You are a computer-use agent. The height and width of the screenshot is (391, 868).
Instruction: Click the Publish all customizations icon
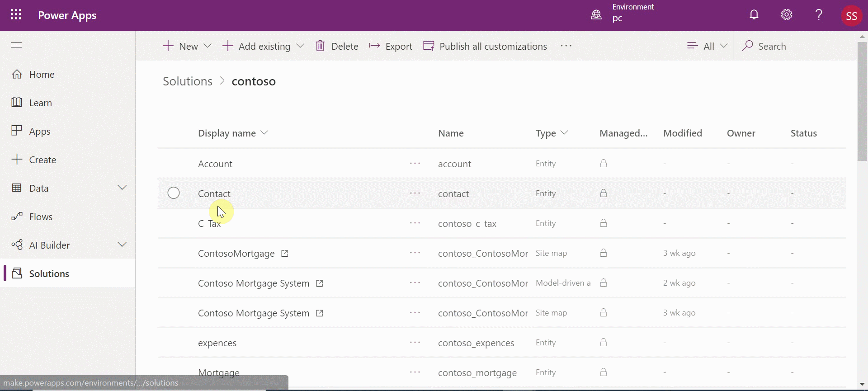click(x=429, y=46)
